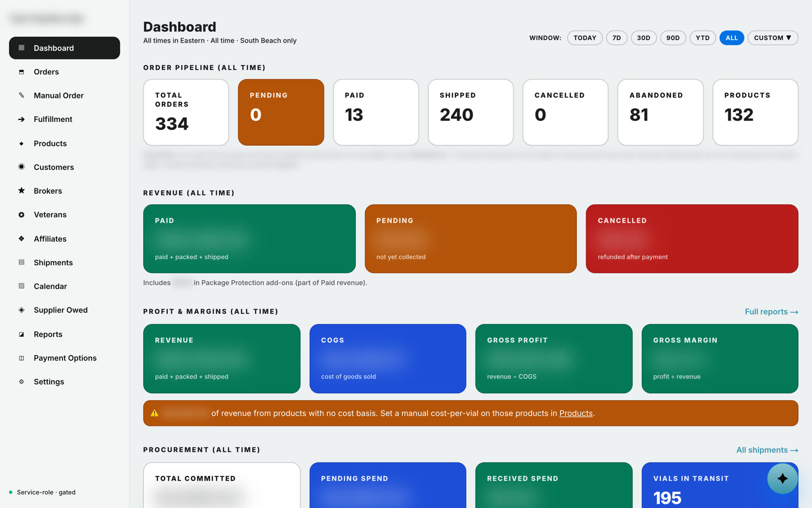Viewport: 812px width, 508px height.
Task: Click the Total Orders card showing 334
Action: [186, 112]
